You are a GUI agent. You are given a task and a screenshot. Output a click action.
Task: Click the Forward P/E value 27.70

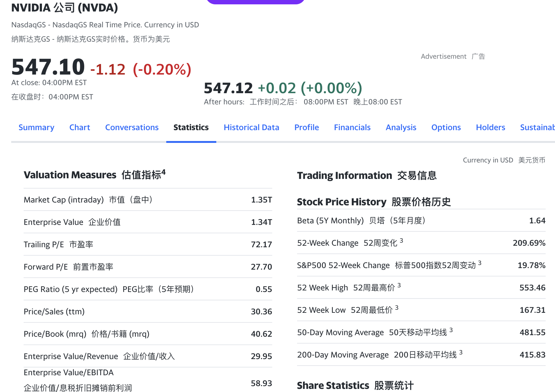(261, 267)
